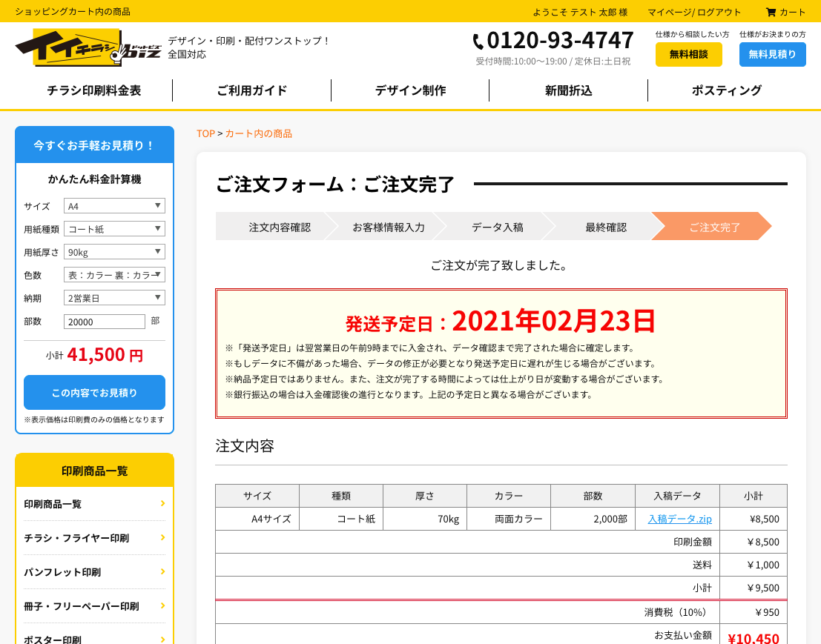Click chevron arrow next to チラシ・フライヤー印刷

coord(162,537)
